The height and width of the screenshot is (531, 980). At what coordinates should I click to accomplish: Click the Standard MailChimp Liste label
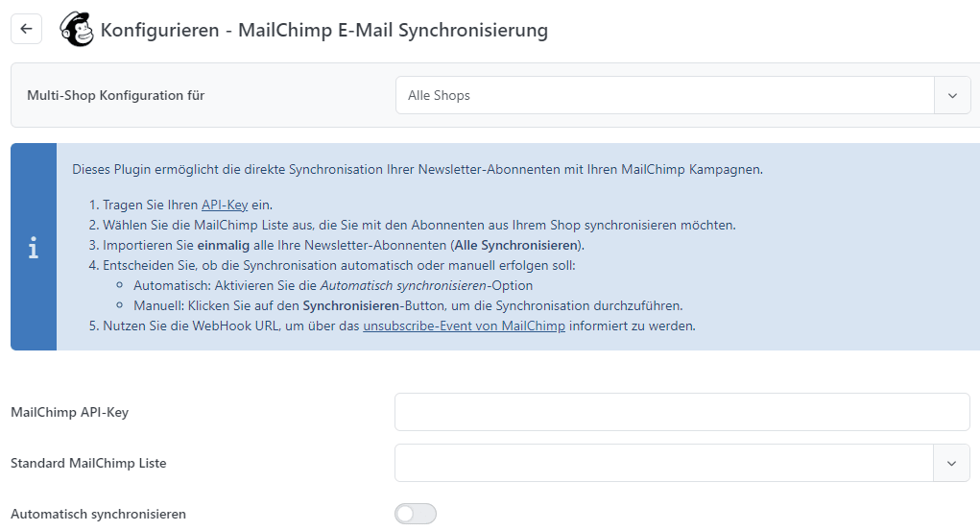(x=88, y=463)
